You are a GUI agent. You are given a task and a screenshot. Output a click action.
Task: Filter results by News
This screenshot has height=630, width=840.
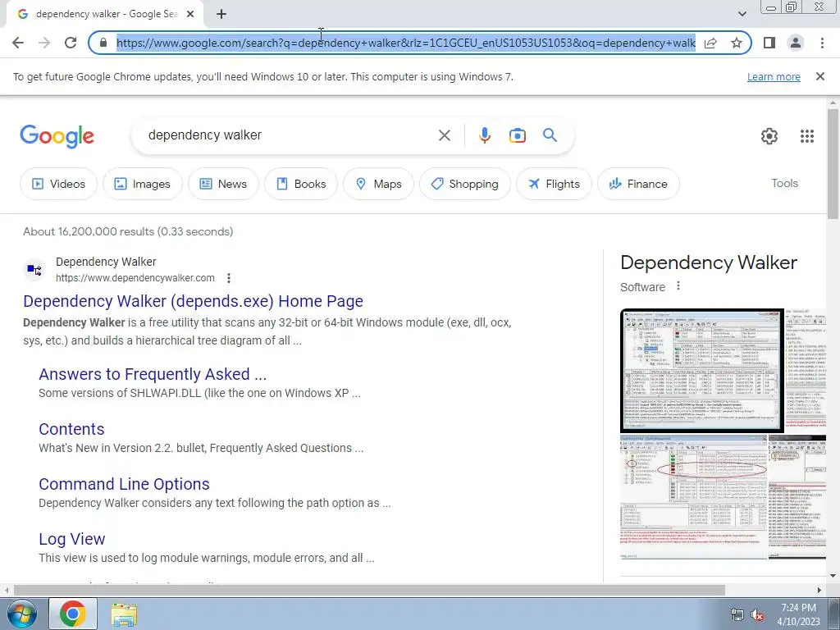click(x=223, y=184)
